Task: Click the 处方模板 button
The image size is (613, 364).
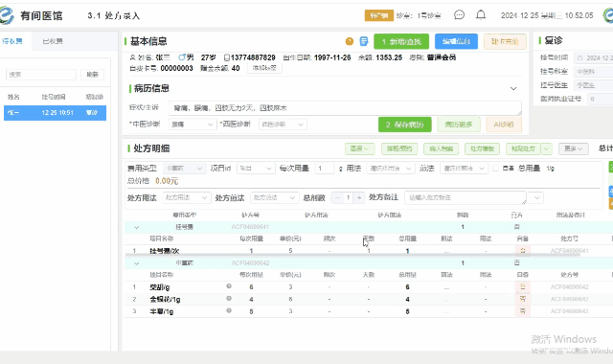Action: click(482, 148)
